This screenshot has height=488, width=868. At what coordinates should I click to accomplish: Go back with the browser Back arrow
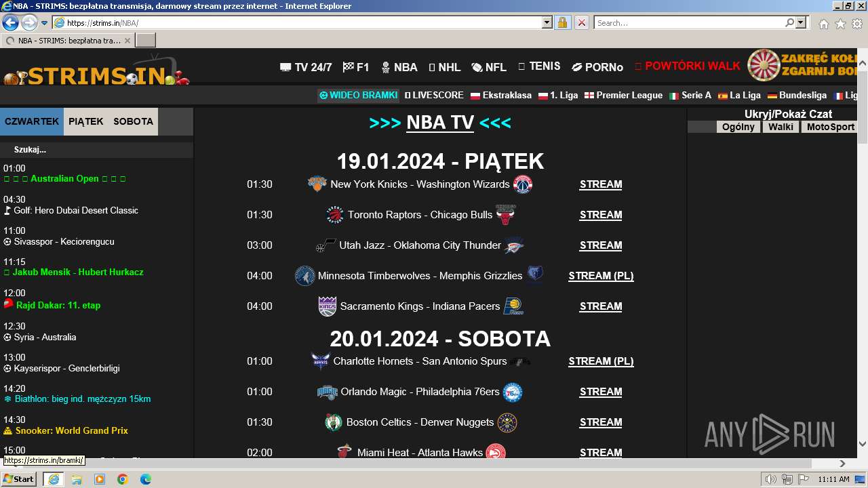pyautogui.click(x=10, y=22)
